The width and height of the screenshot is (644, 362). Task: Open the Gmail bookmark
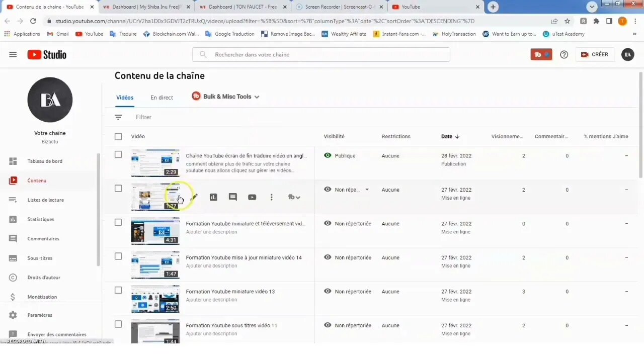coord(58,34)
